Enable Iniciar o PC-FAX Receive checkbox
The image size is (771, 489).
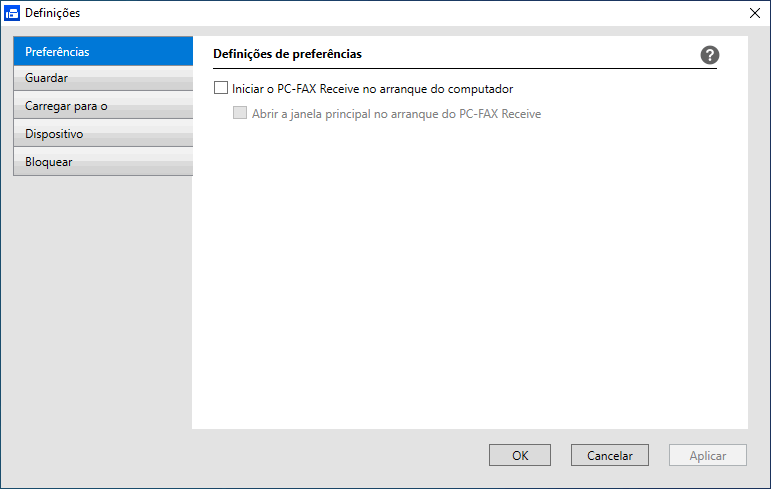[x=221, y=88]
